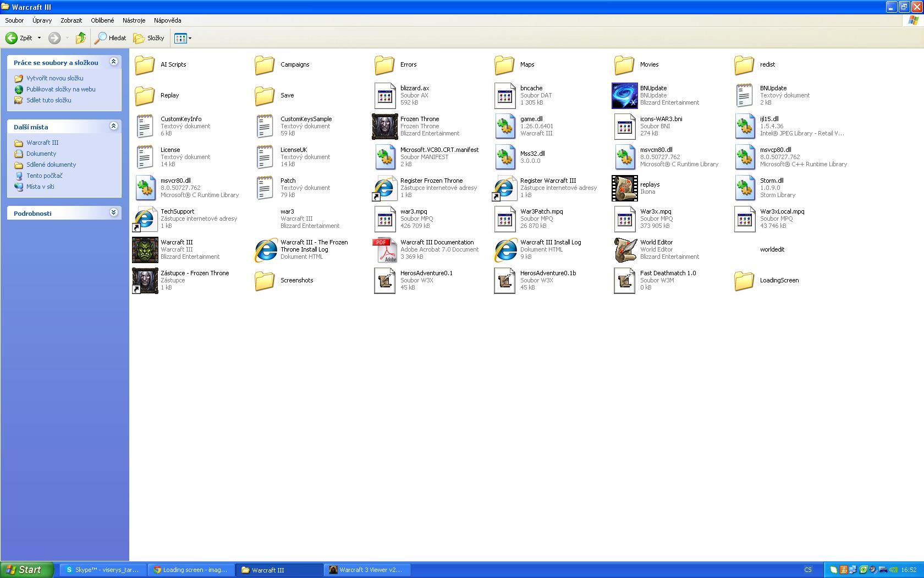Image resolution: width=924 pixels, height=578 pixels.
Task: Go to Tento počítač link
Action: click(45, 176)
